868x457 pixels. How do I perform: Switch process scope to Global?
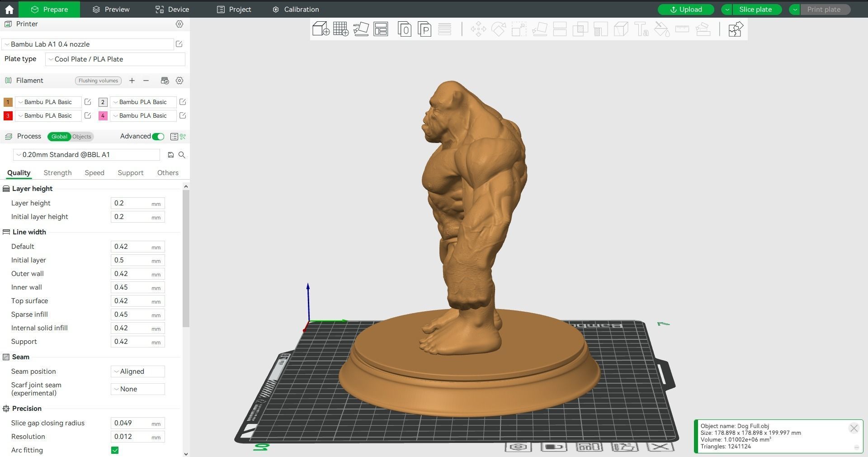tap(59, 137)
